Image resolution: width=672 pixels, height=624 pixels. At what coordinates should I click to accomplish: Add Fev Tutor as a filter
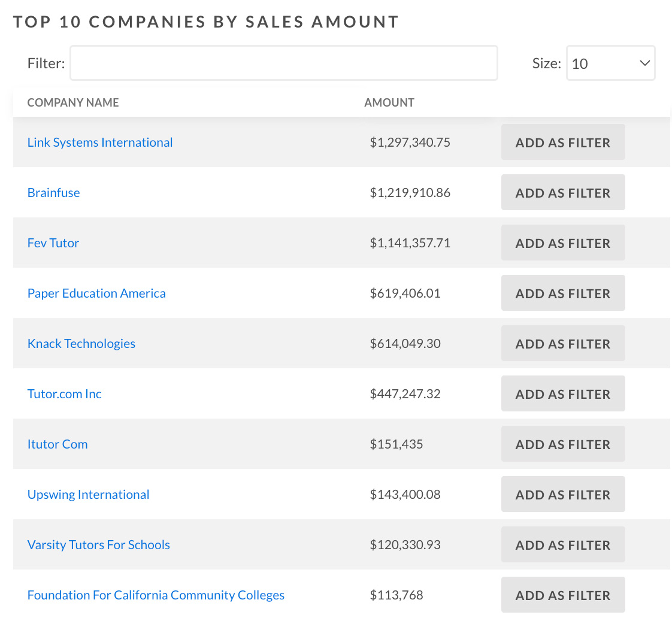[x=562, y=243]
